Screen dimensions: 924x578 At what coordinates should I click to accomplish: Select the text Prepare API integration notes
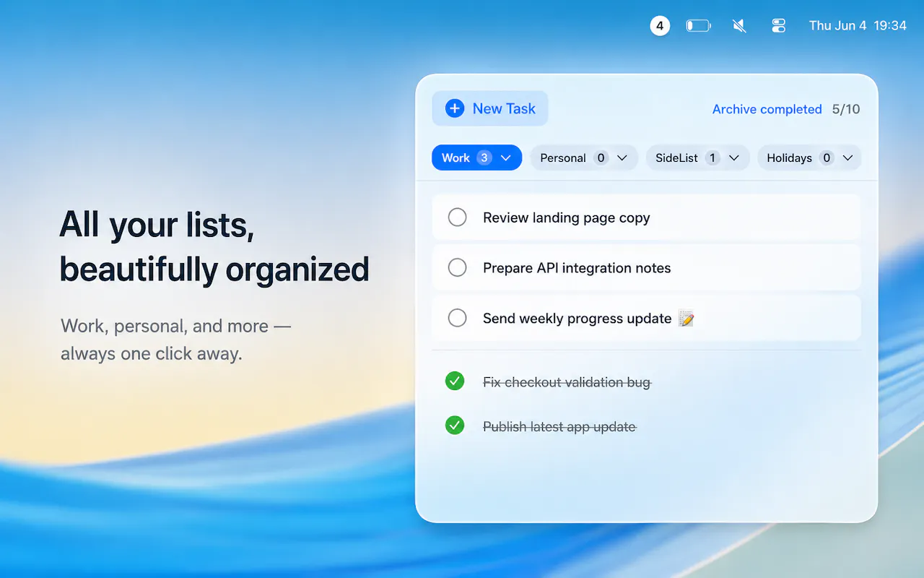pos(577,268)
